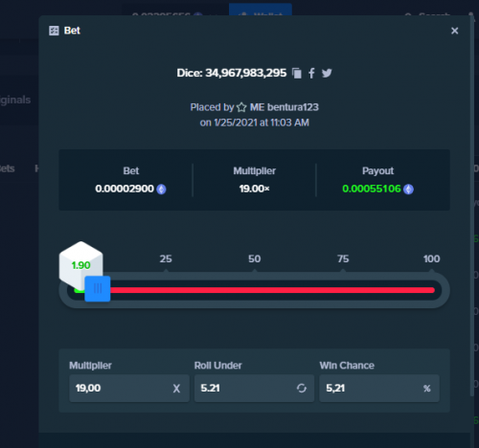Focus the Multiplier input field
The height and width of the screenshot is (448, 479).
tap(129, 389)
